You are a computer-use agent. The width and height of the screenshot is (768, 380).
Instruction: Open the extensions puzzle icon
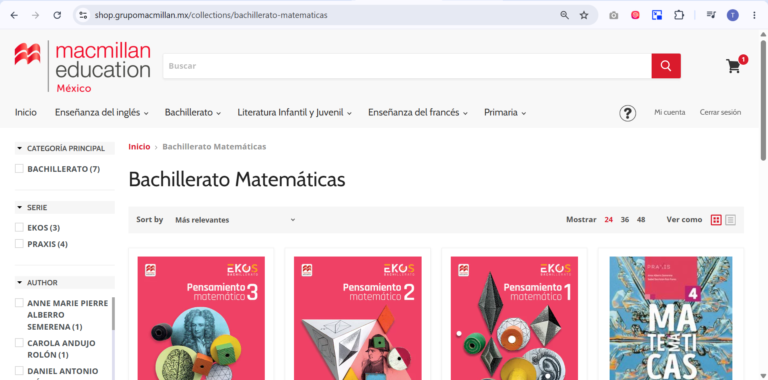679,15
